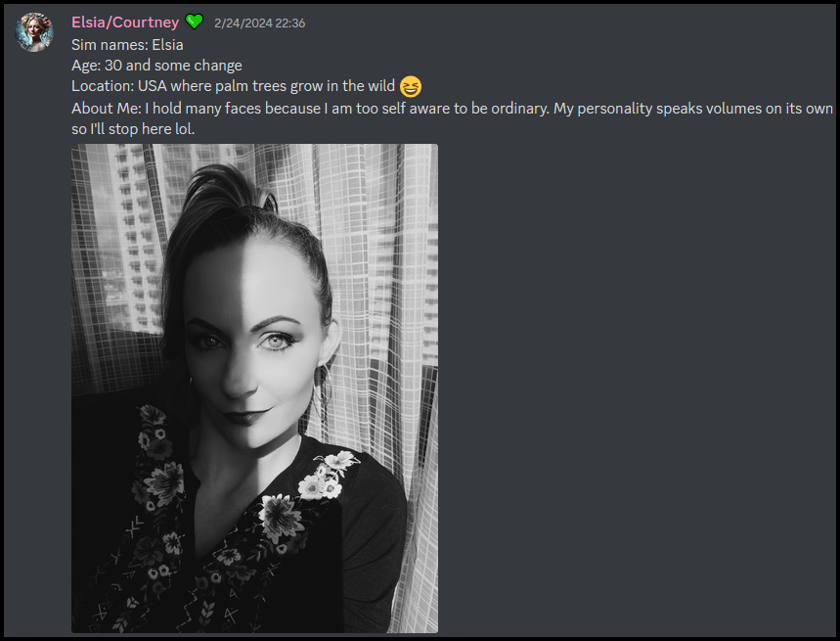The height and width of the screenshot is (641, 840).
Task: Open the attached black-and-white selfie photo
Action: pos(254,389)
